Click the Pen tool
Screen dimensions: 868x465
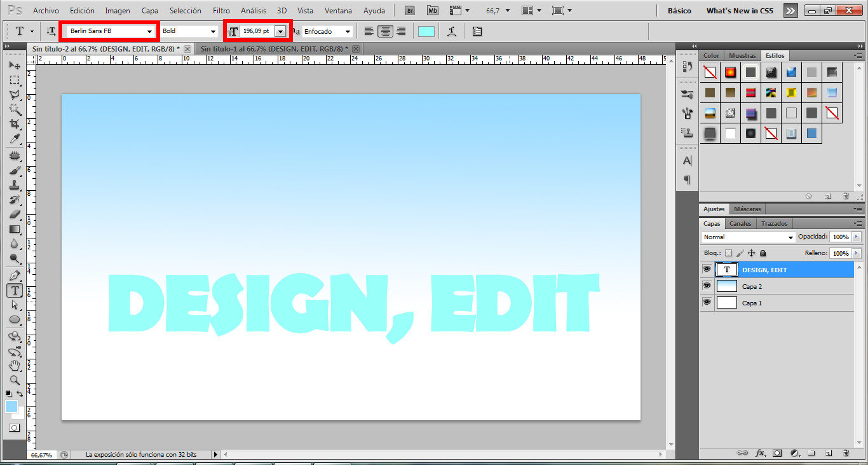(x=15, y=275)
